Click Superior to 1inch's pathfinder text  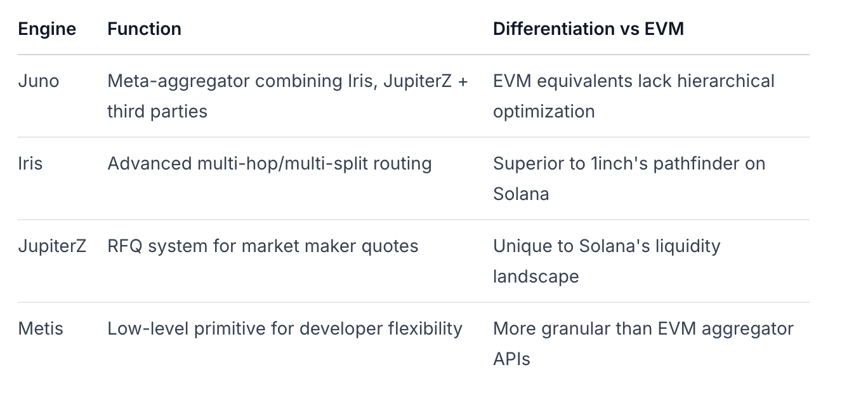(629, 164)
